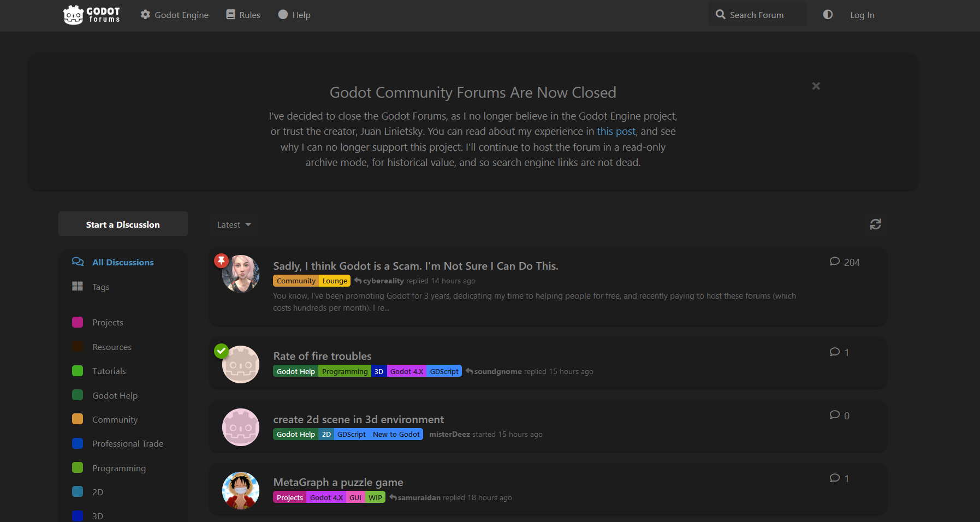Select the Godot Help tag in sidebar
The image size is (980, 522).
coord(115,395)
